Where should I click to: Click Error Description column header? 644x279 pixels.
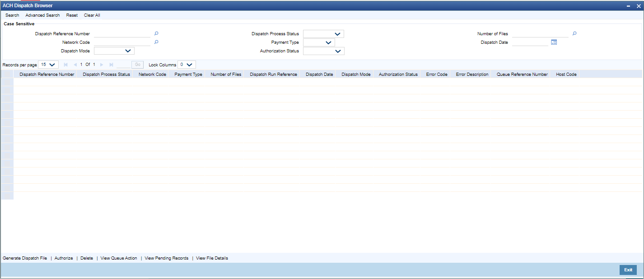click(x=472, y=74)
